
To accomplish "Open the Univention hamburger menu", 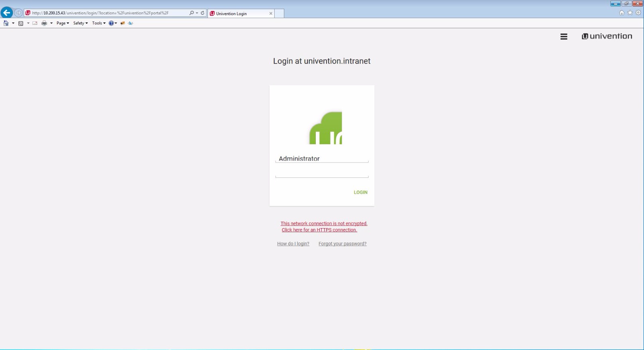I will pyautogui.click(x=563, y=37).
